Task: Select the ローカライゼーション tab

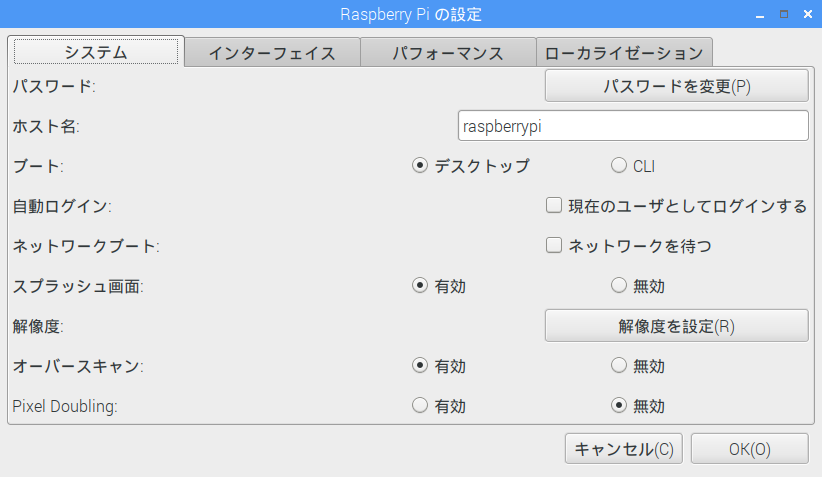Action: pos(624,52)
